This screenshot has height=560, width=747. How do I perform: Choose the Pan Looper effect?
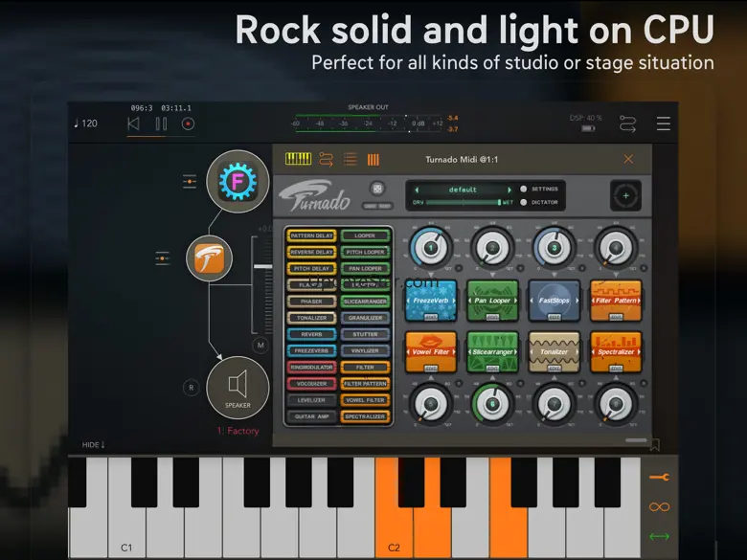click(365, 269)
